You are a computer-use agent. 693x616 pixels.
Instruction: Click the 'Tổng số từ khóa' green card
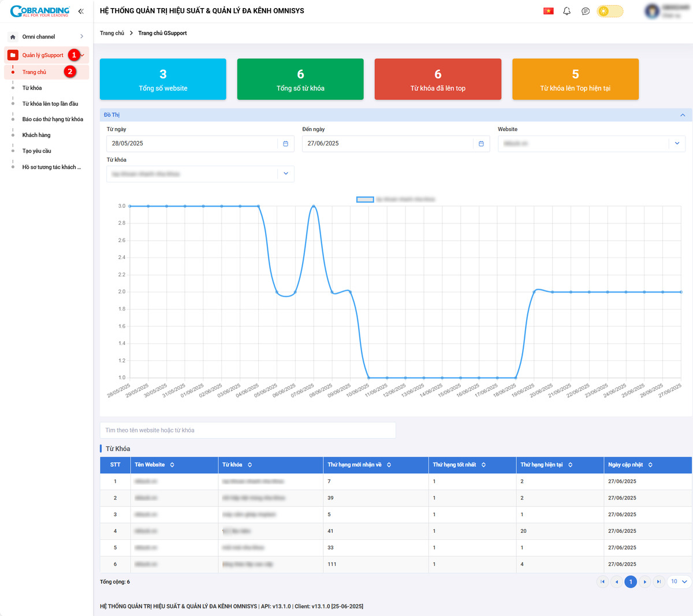click(x=300, y=79)
